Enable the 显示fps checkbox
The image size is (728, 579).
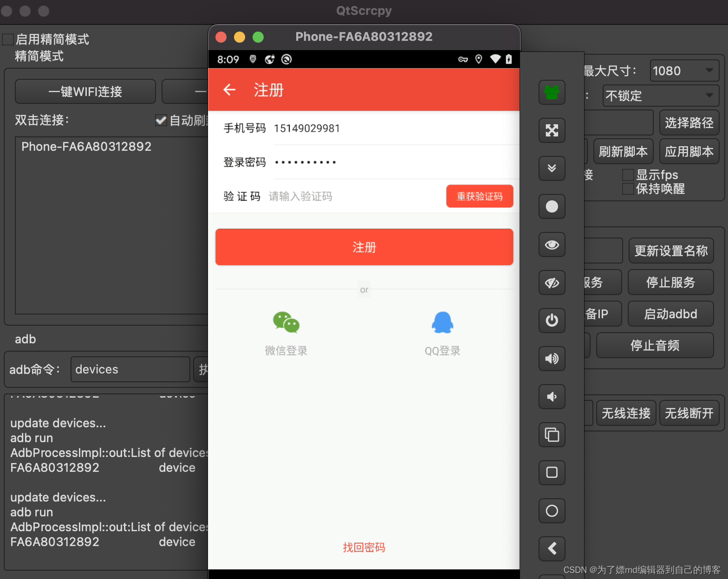[x=628, y=175]
